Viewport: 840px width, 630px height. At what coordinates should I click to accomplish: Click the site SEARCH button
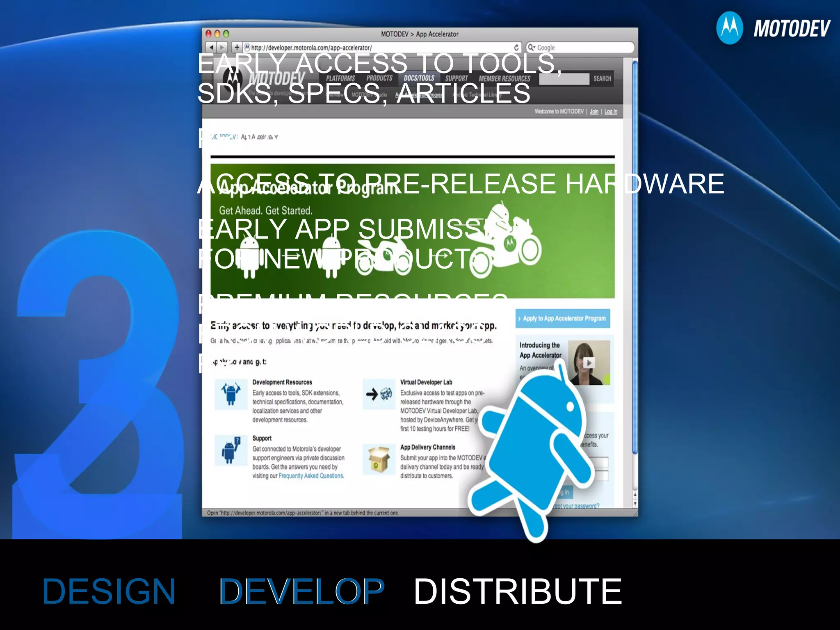point(602,78)
